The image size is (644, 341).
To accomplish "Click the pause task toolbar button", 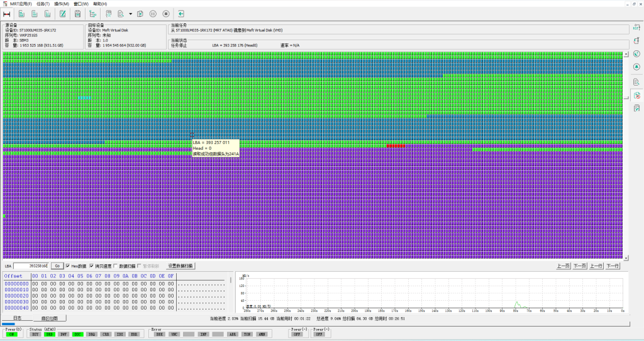I will (153, 14).
